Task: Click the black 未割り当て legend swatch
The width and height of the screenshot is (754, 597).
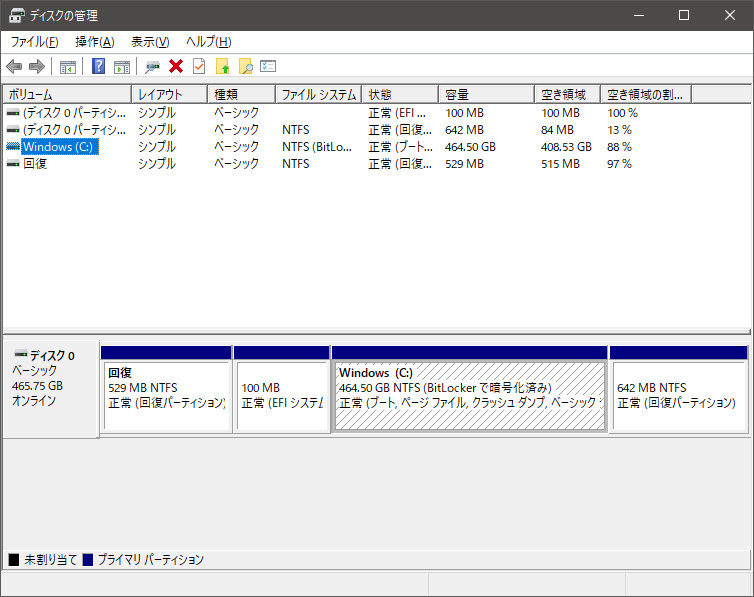Action: point(14,560)
